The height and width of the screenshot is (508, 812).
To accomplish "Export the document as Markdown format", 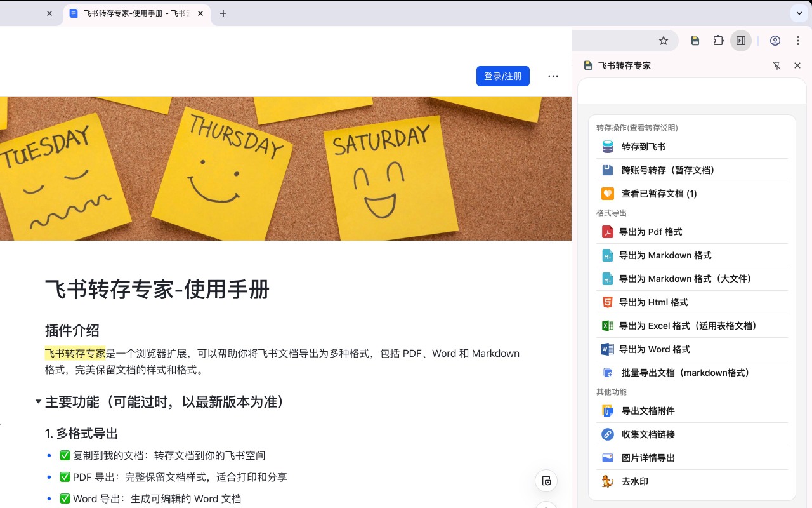I will 665,255.
